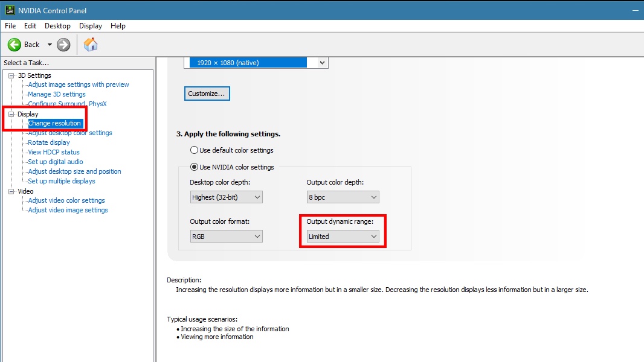Collapse the Video tree node
Viewport: 644px width, 362px height.
10,191
